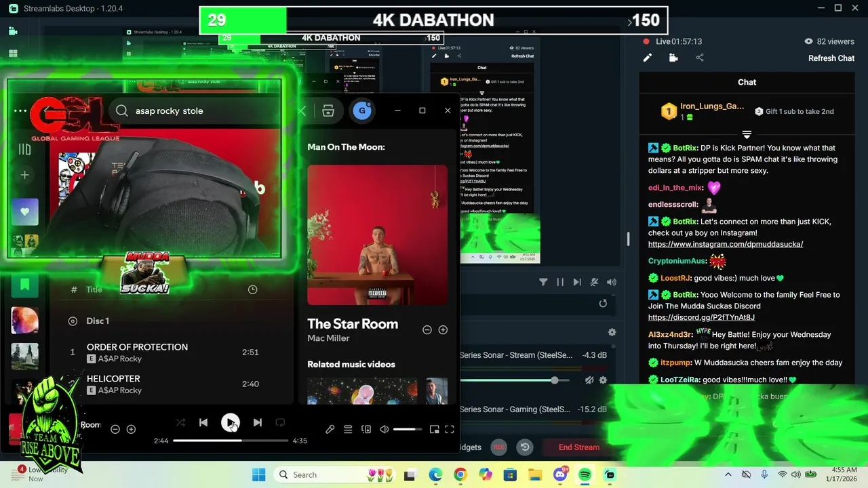868x488 pixels.
Task: Click the Spotify play button
Action: [231, 422]
